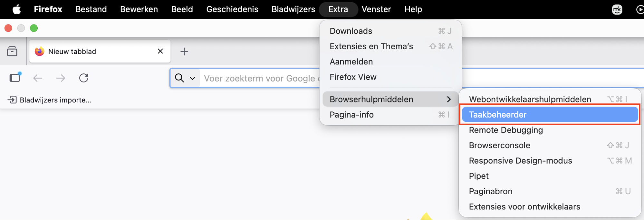Viewport: 644px width, 220px height.
Task: Open Firefox View in the tab strip
Action: (12, 51)
